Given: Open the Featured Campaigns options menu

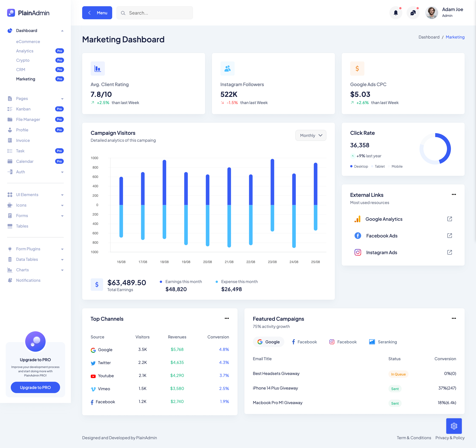Looking at the screenshot, I should pyautogui.click(x=454, y=318).
